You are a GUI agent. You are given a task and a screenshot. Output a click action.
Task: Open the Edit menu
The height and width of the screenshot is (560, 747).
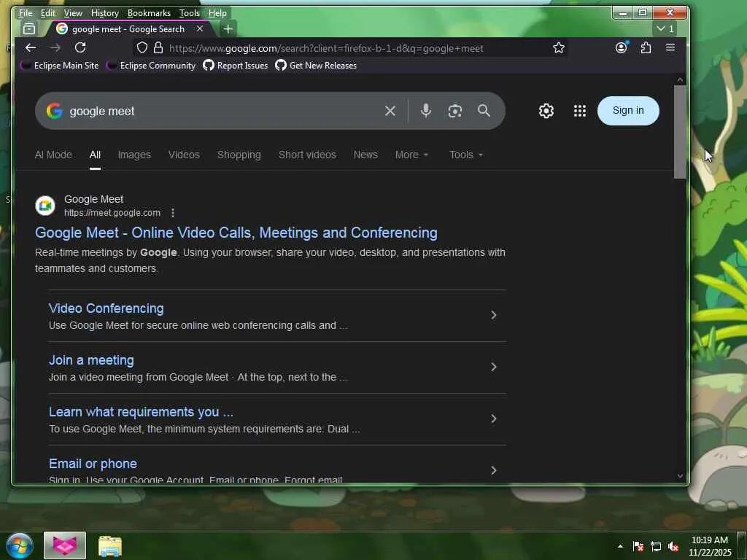coord(47,13)
